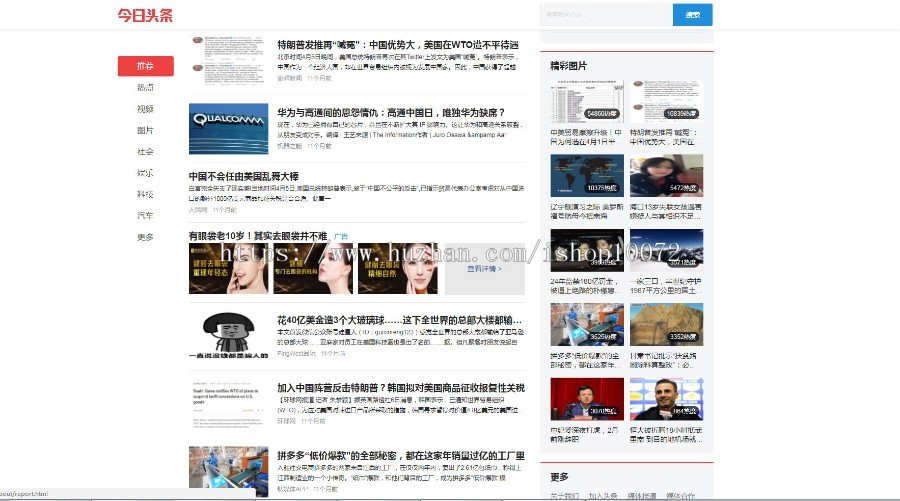Switch to the 视频 channel
Image resolution: width=900 pixels, height=501 pixels.
(145, 108)
